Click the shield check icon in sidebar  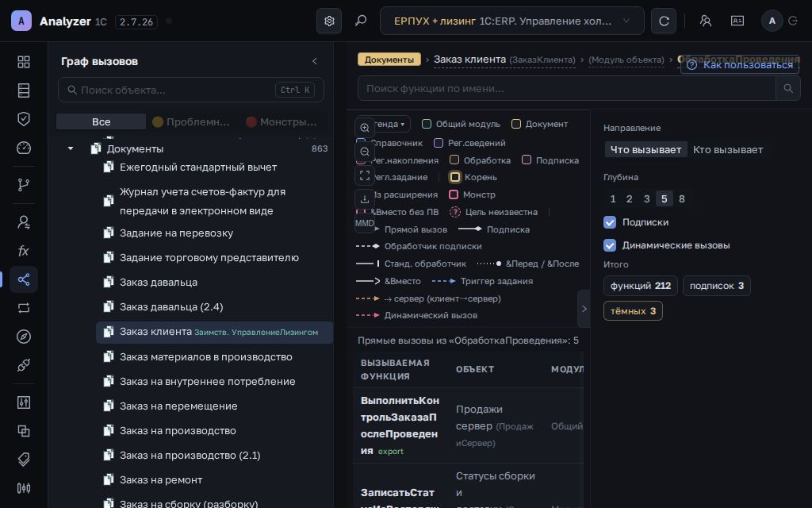tap(23, 119)
